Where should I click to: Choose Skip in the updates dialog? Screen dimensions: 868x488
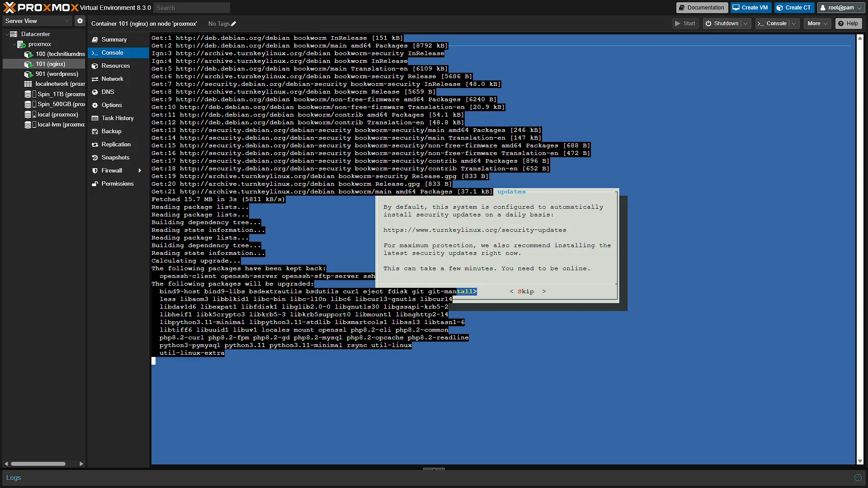[528, 291]
